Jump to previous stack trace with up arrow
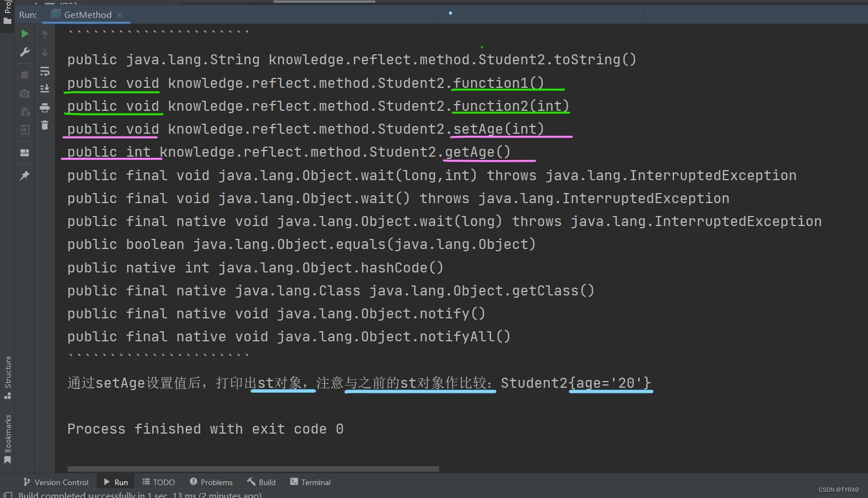Image resolution: width=868 pixels, height=498 pixels. tap(45, 34)
